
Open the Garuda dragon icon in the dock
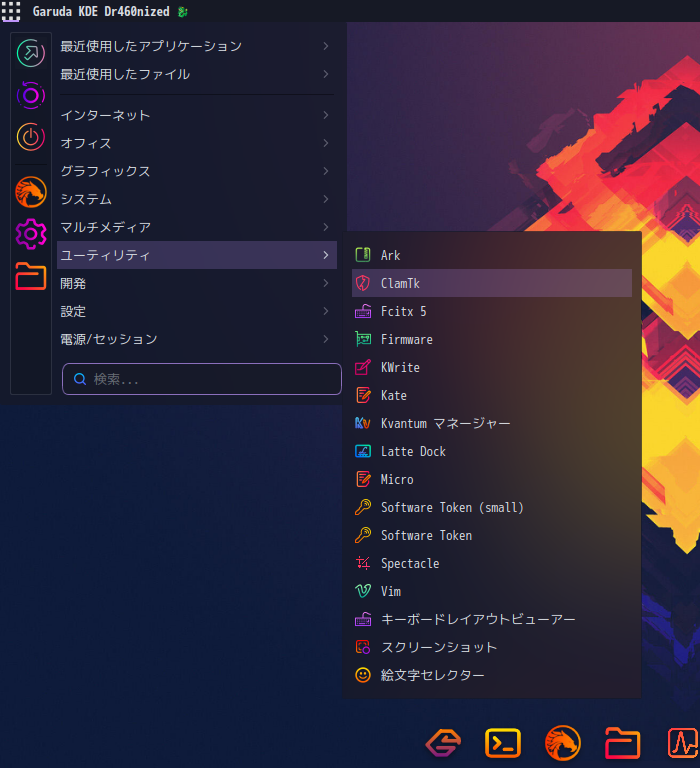562,743
